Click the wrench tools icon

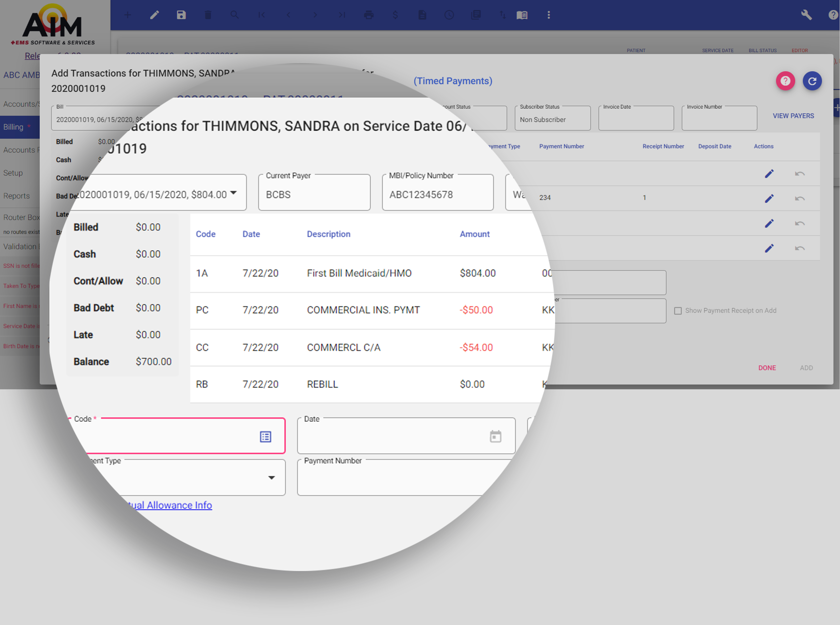[806, 15]
